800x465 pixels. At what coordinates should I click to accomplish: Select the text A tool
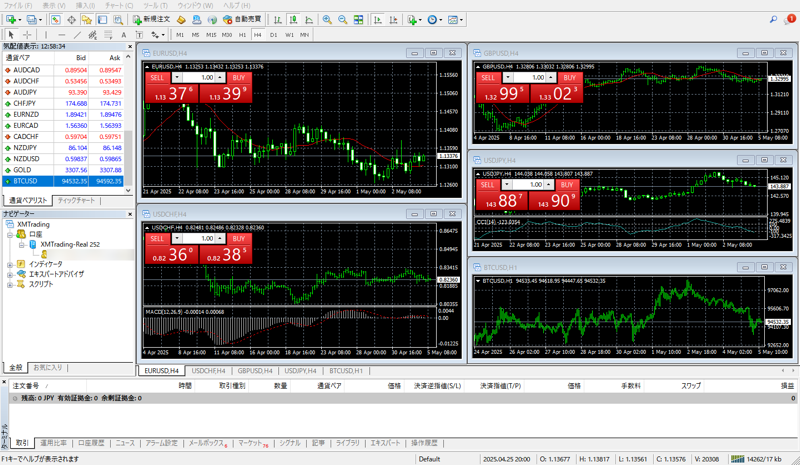[x=123, y=35]
